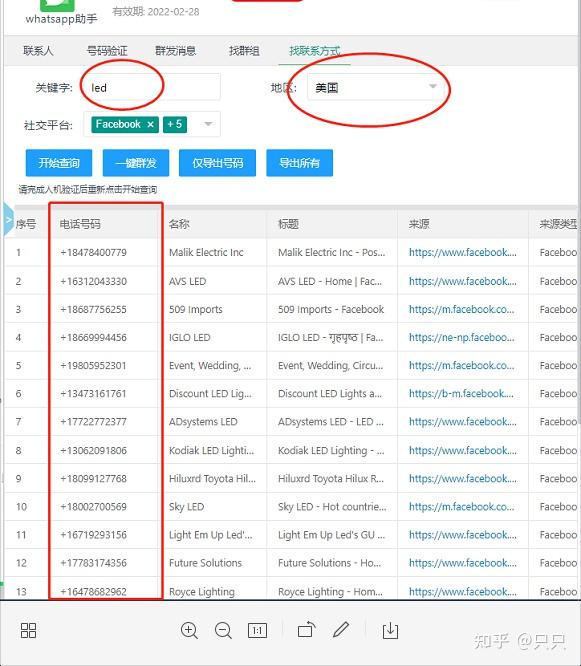Sort by the 来源 column header
Screen dimensions: 581x666
point(419,224)
